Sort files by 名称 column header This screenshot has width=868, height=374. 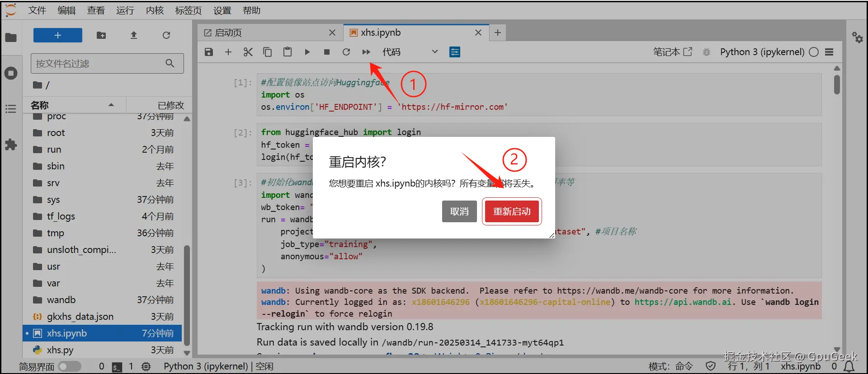click(74, 105)
